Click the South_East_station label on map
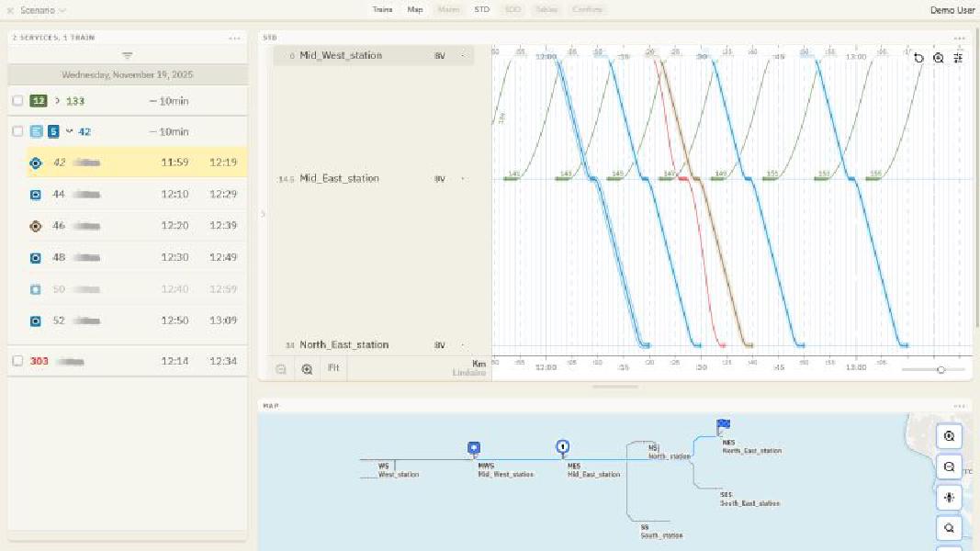980x551 pixels. click(x=749, y=503)
